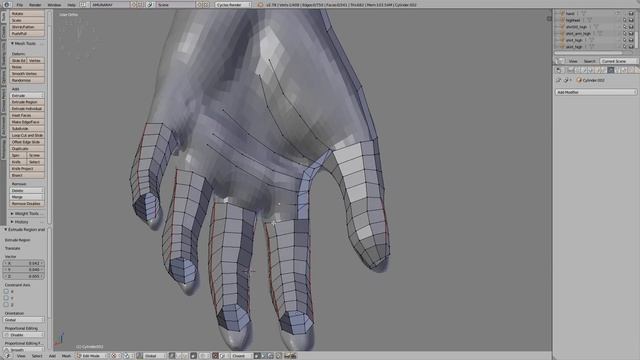Open the Current Scene display dropdown

618,61
